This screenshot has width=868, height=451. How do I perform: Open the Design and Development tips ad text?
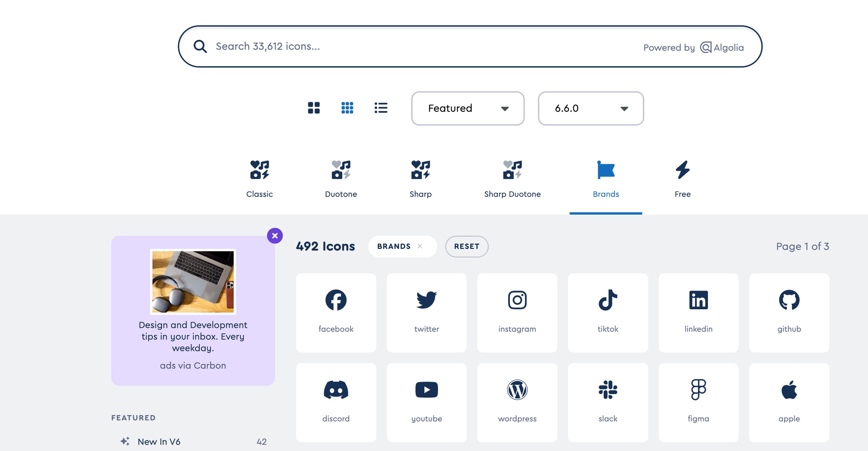coord(193,337)
